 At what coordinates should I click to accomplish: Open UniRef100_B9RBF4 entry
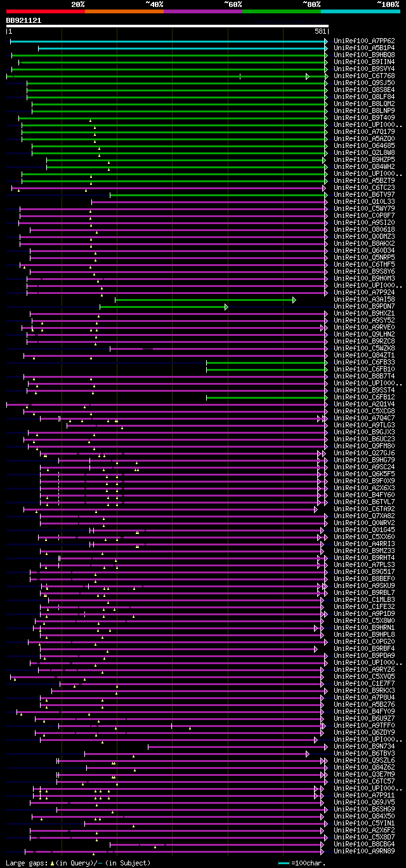coord(363,649)
